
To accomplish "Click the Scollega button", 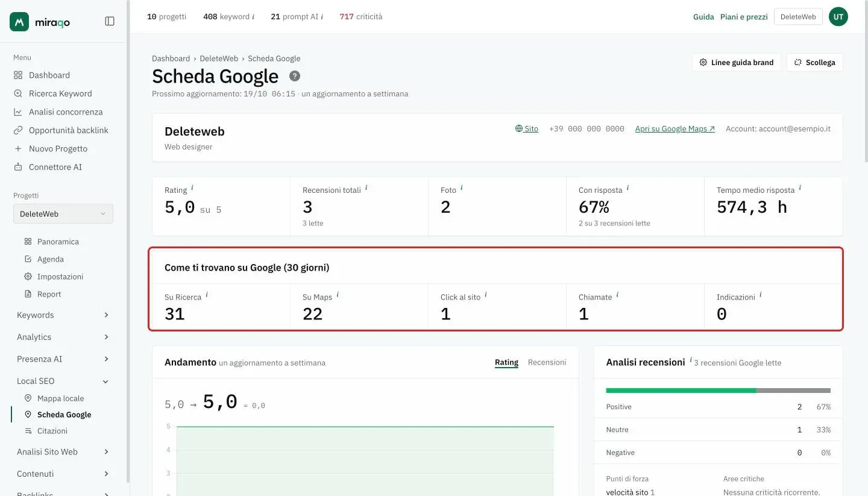I will [814, 63].
